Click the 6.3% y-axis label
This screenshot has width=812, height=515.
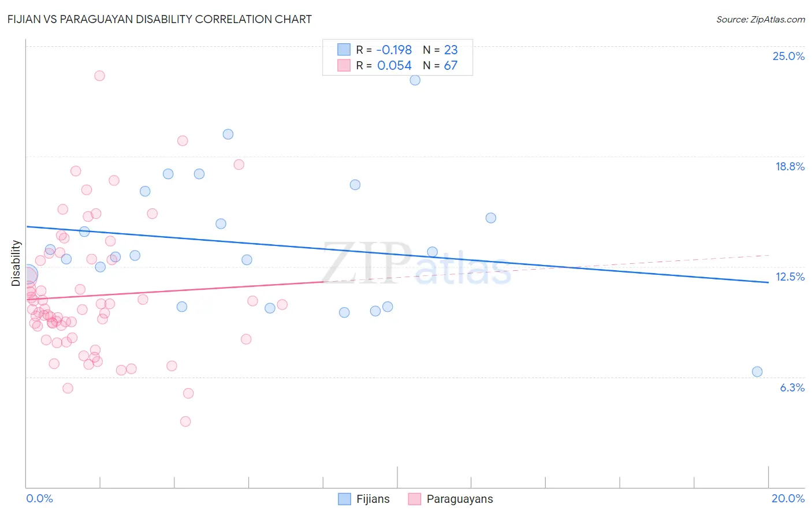pos(792,387)
